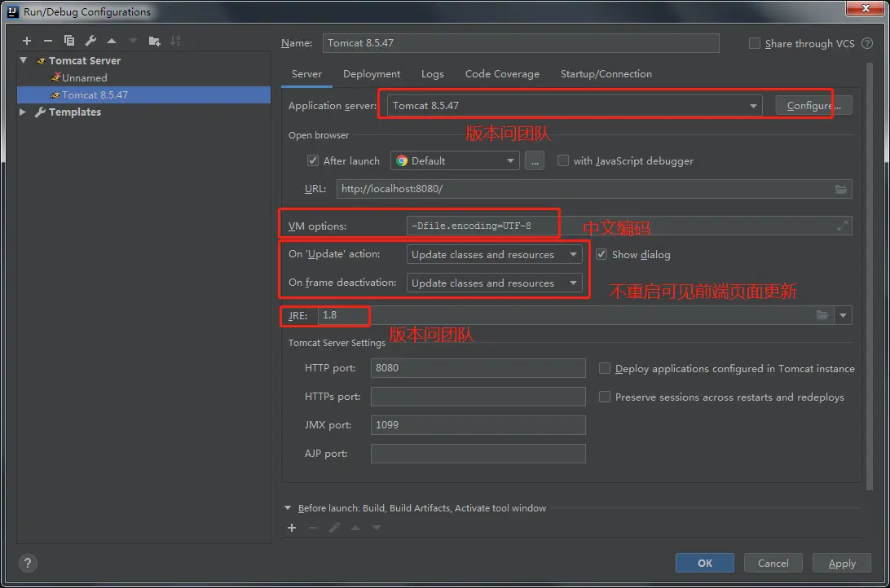Open the Default browser dropdown
The image size is (890, 588).
tap(455, 161)
